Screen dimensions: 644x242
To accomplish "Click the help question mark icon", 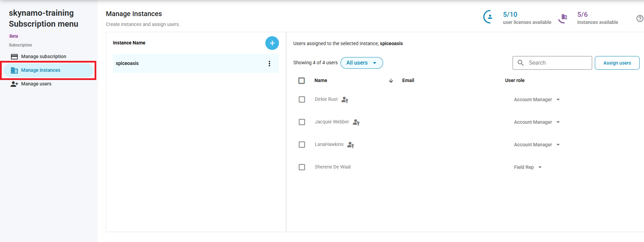I will 640,18.
